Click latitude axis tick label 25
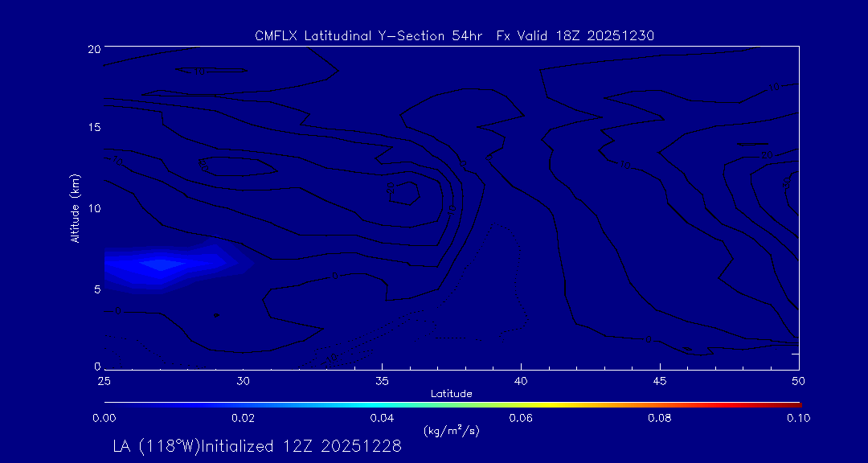The image size is (868, 463). tap(104, 382)
